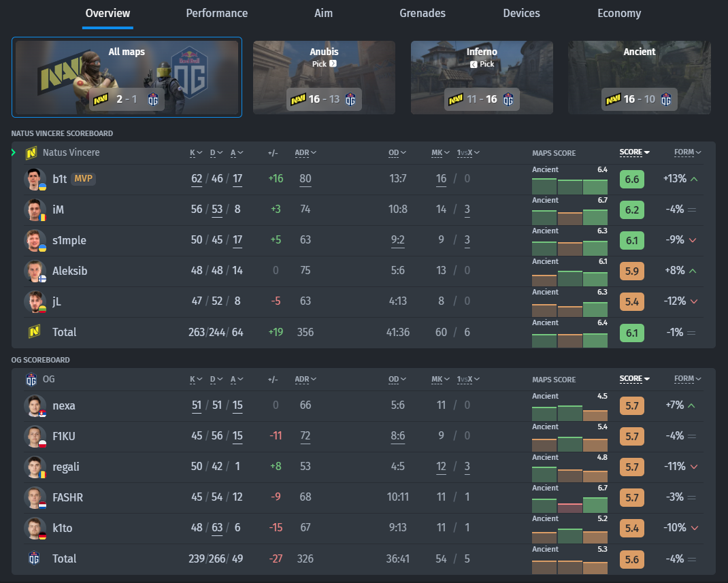The image size is (728, 583).
Task: Click OG Total's 5.6 score badge
Action: pos(632,559)
